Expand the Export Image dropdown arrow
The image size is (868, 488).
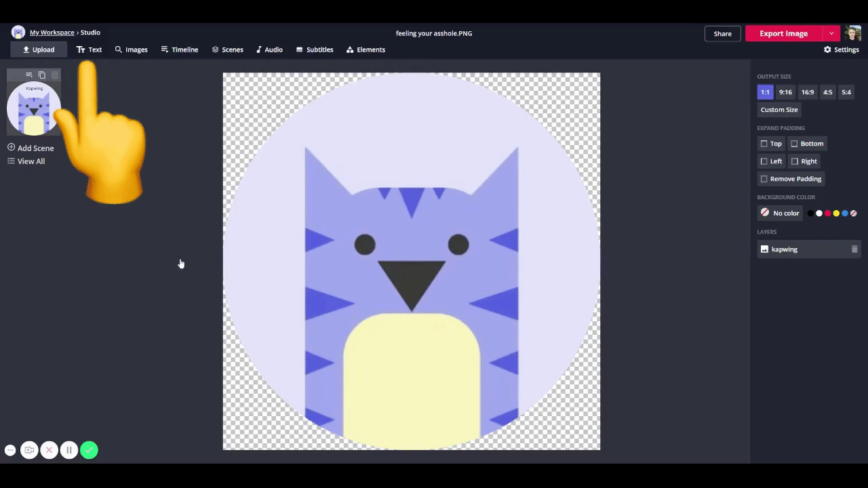831,33
